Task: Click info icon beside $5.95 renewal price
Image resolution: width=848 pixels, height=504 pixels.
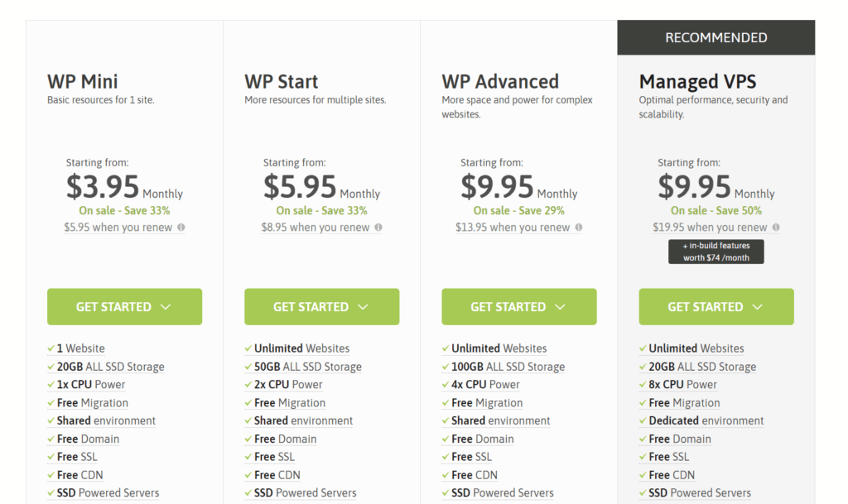Action: click(181, 228)
